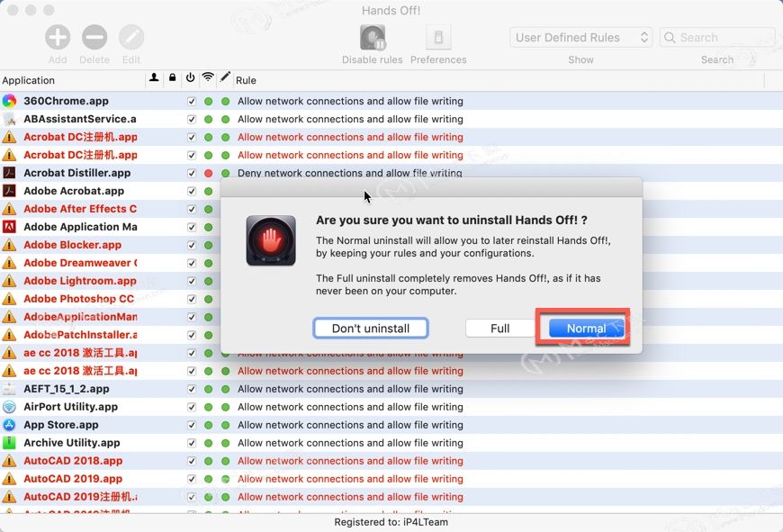783x532 pixels.
Task: Click the Registered to: iP4LTeam status text
Action: click(391, 522)
